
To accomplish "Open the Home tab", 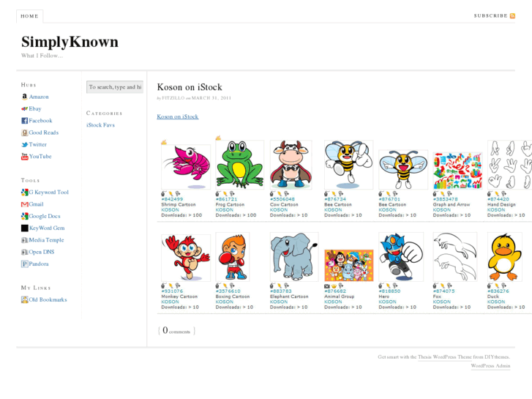I will click(x=29, y=16).
